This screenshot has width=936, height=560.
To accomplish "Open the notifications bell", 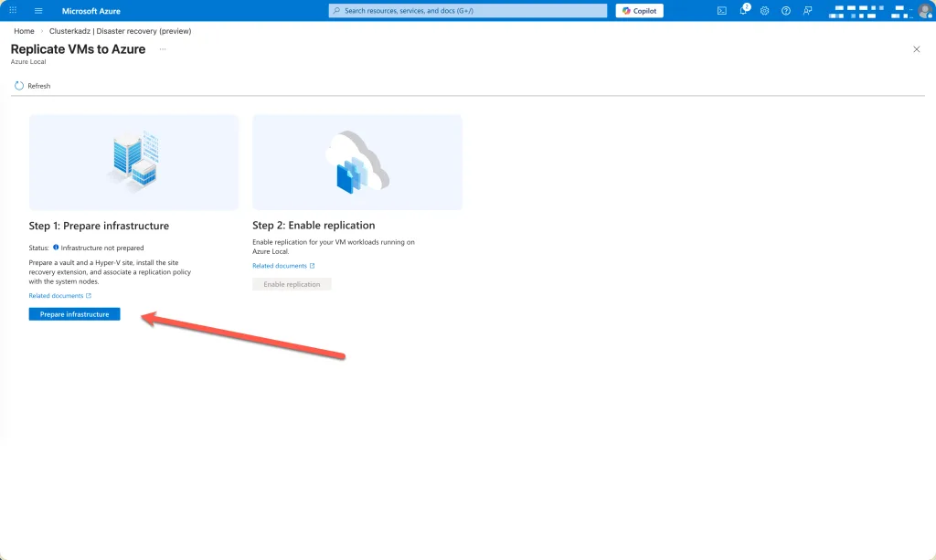I will tap(744, 11).
